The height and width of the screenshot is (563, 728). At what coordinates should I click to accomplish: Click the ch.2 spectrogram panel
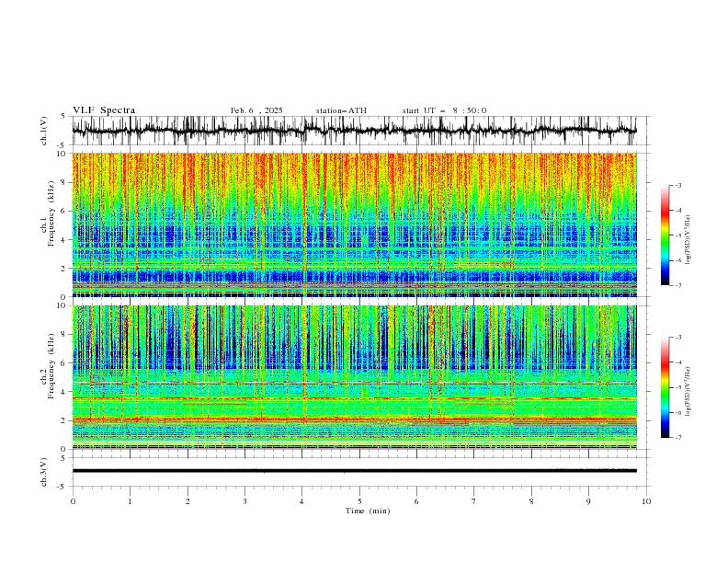click(355, 377)
